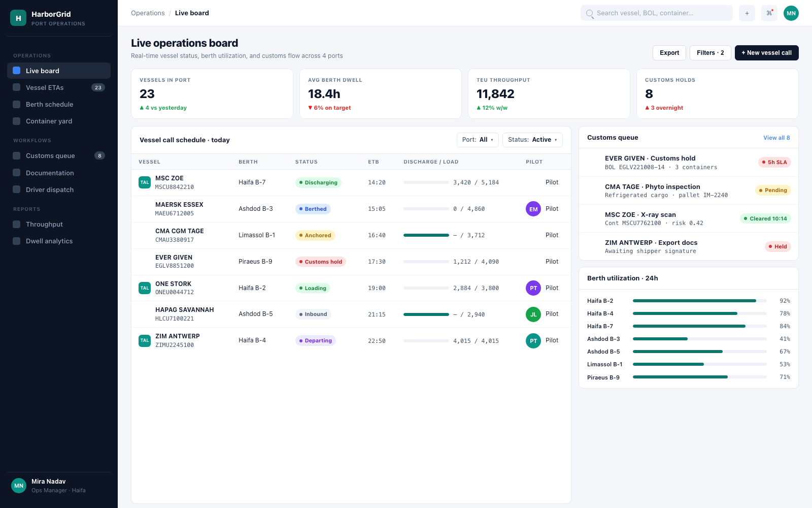The width and height of the screenshot is (812, 508).
Task: Open the plus quick-add icon in top bar
Action: [x=747, y=13]
